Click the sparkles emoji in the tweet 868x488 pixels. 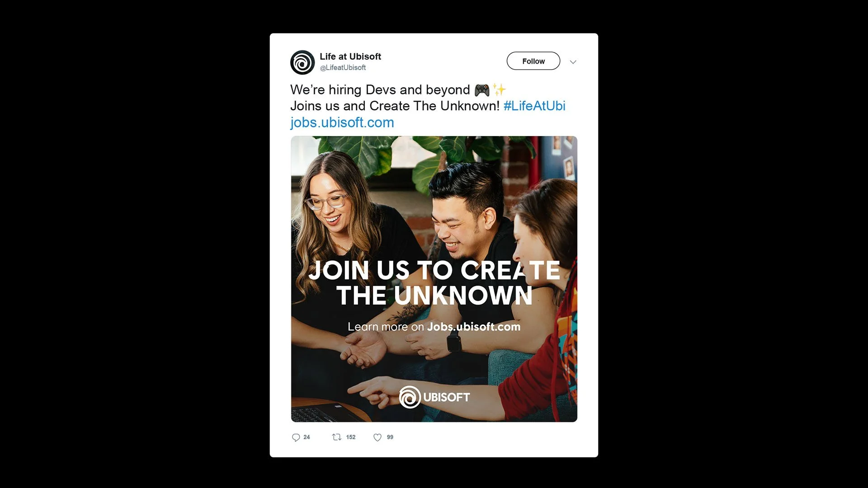[x=500, y=89]
